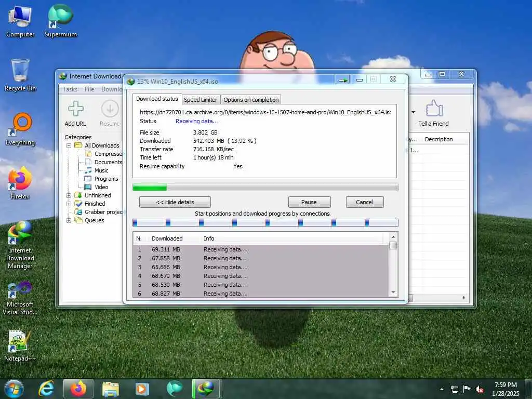Open the Options on completion tab
Screen dimensions: 532x399
tap(251, 100)
